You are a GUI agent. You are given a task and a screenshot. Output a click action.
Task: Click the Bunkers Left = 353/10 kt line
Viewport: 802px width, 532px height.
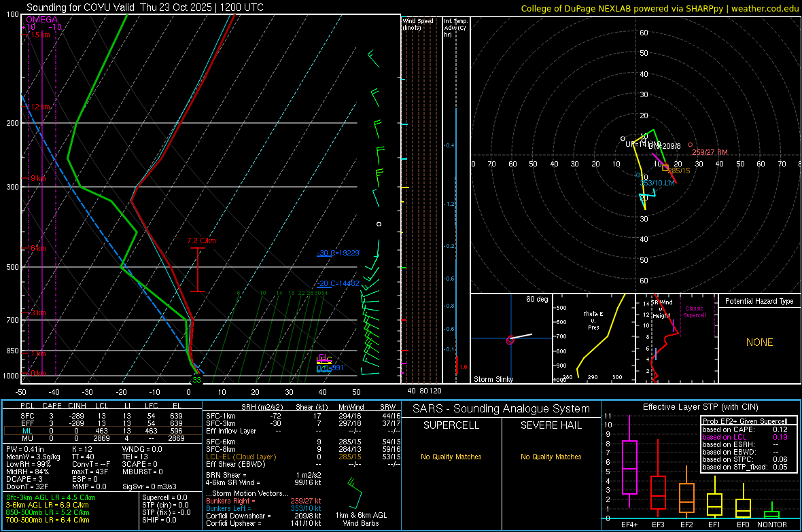tap(264, 508)
